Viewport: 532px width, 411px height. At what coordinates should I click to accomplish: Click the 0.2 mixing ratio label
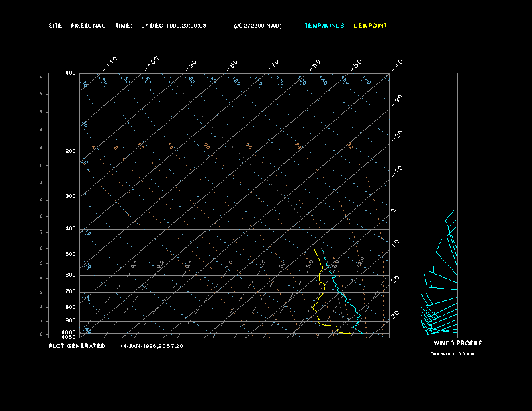click(160, 265)
